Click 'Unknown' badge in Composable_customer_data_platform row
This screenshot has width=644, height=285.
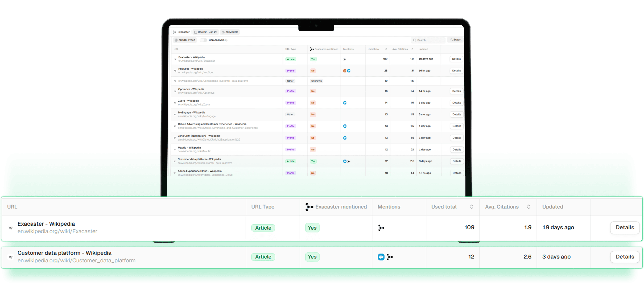pyautogui.click(x=317, y=81)
